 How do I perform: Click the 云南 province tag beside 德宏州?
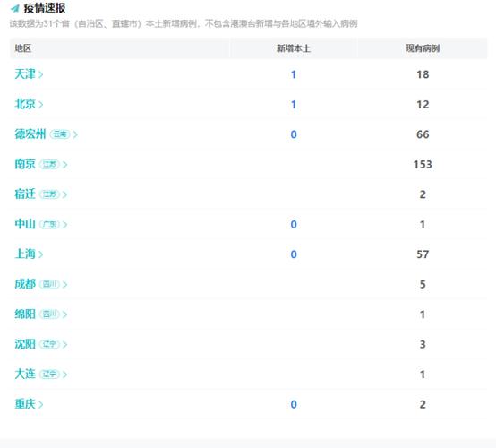(x=60, y=134)
